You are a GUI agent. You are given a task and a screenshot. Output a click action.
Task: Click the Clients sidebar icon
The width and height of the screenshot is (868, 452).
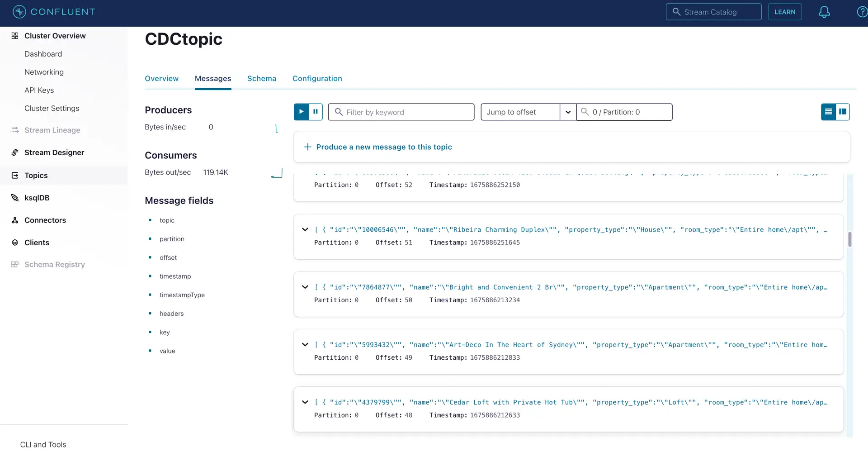(15, 243)
